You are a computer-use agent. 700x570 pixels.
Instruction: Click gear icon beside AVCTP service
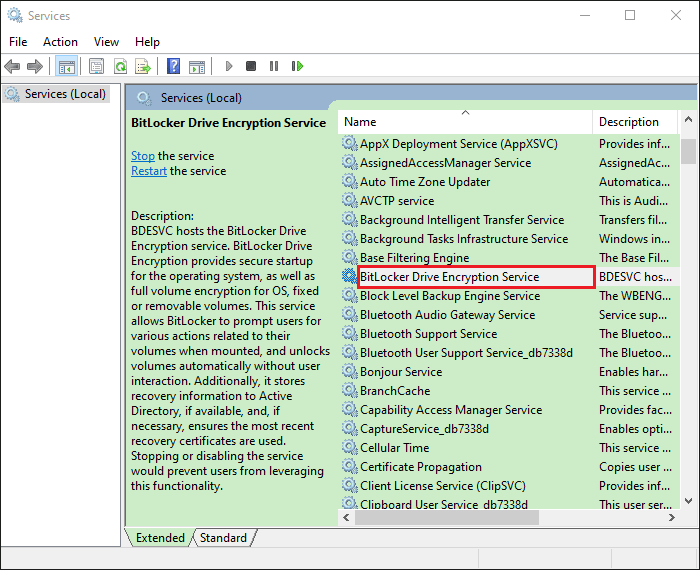tap(350, 201)
